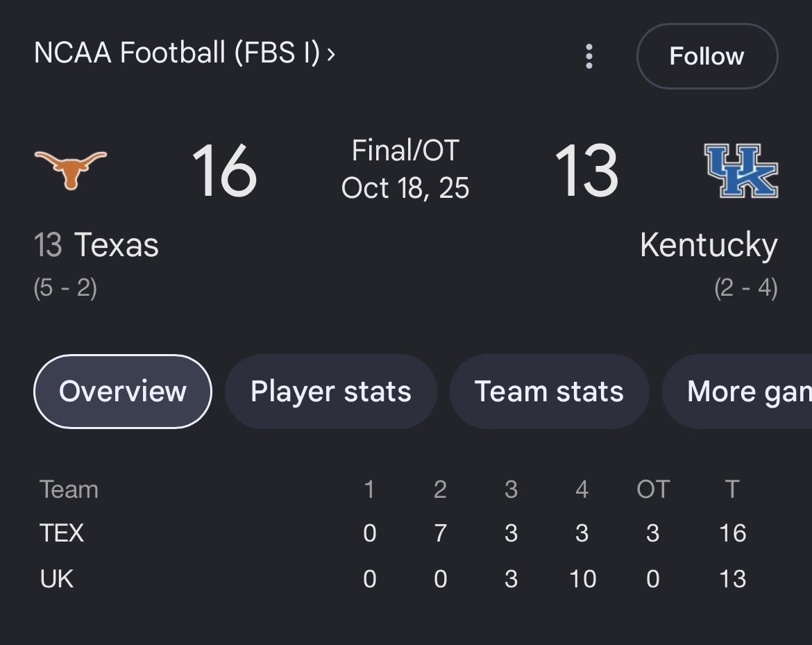Open the Texas team name link
Viewport: 812px width, 645px height.
point(116,244)
